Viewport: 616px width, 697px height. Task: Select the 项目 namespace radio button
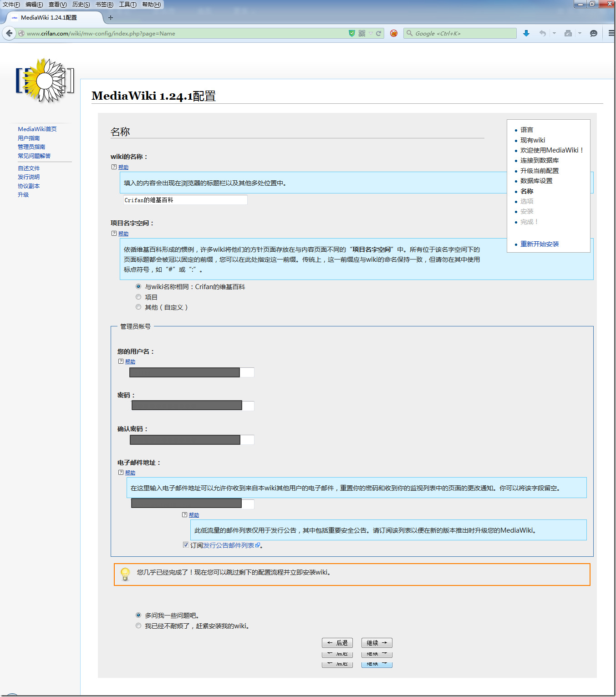(x=138, y=297)
